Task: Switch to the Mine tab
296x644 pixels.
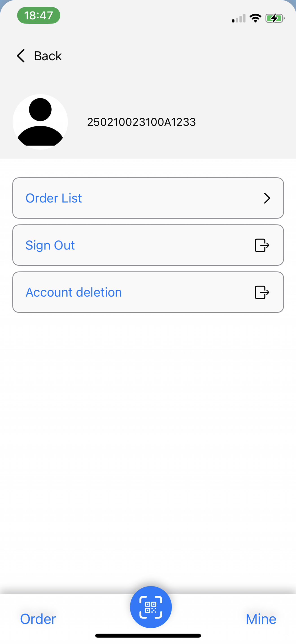Action: click(261, 619)
